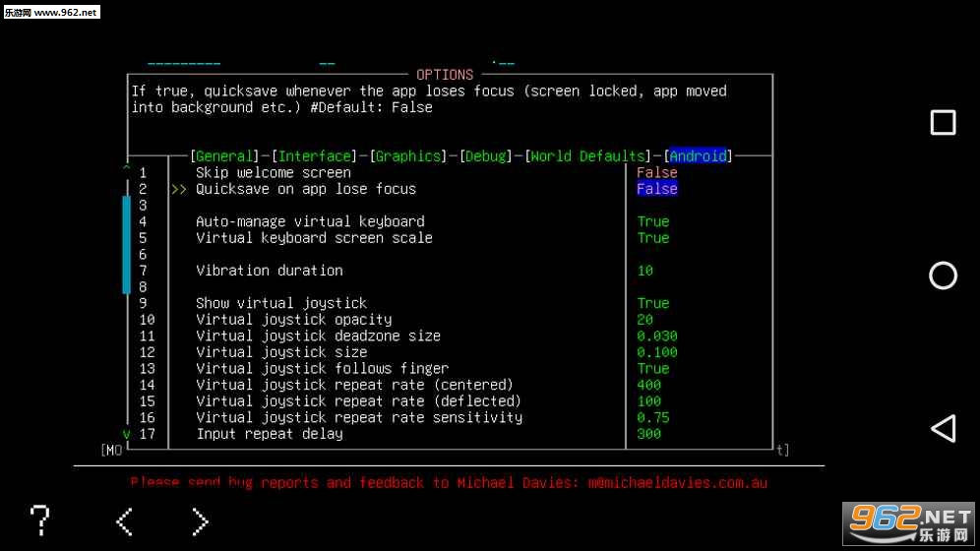Change Virtual joystick opacity value 20
Screen dimensions: 980x551
644,320
